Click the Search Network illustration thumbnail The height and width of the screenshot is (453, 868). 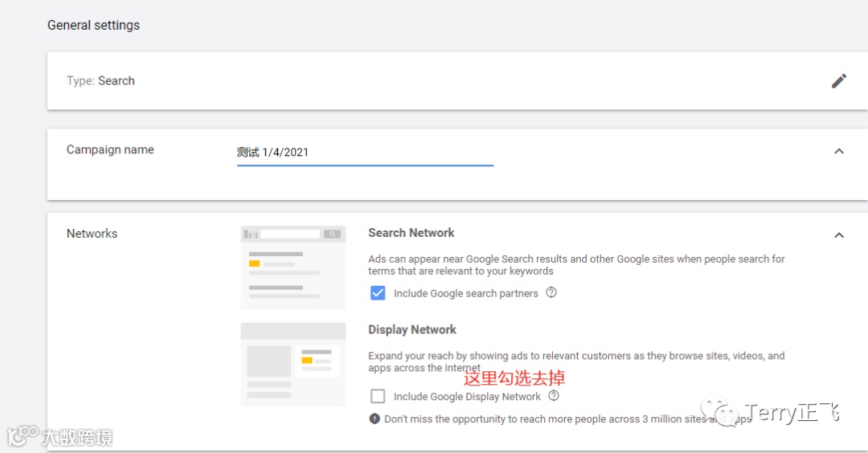tap(293, 267)
